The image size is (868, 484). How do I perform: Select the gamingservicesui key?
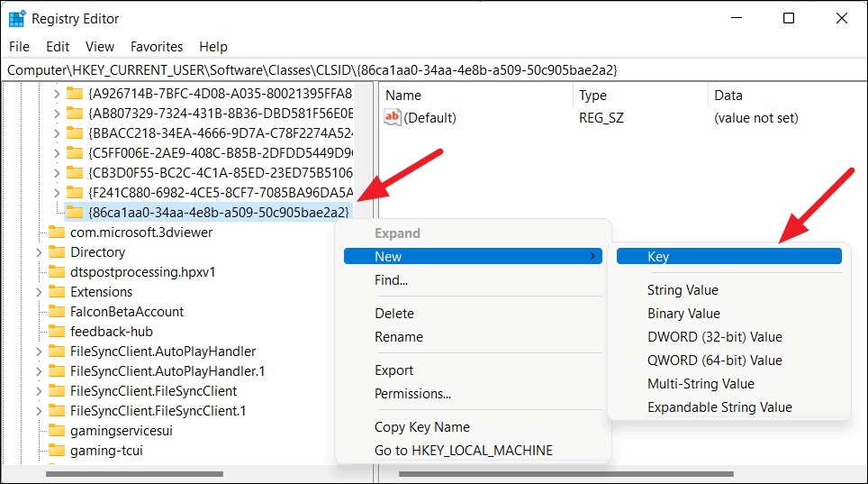pos(122,431)
